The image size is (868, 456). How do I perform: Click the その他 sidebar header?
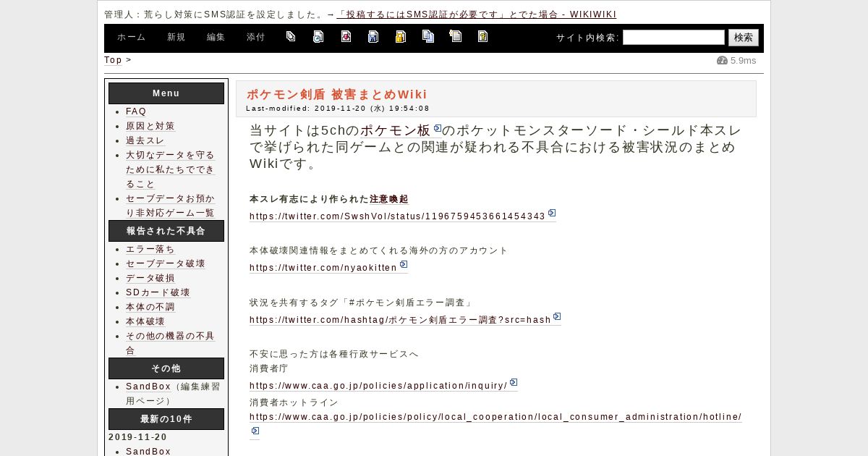click(166, 368)
